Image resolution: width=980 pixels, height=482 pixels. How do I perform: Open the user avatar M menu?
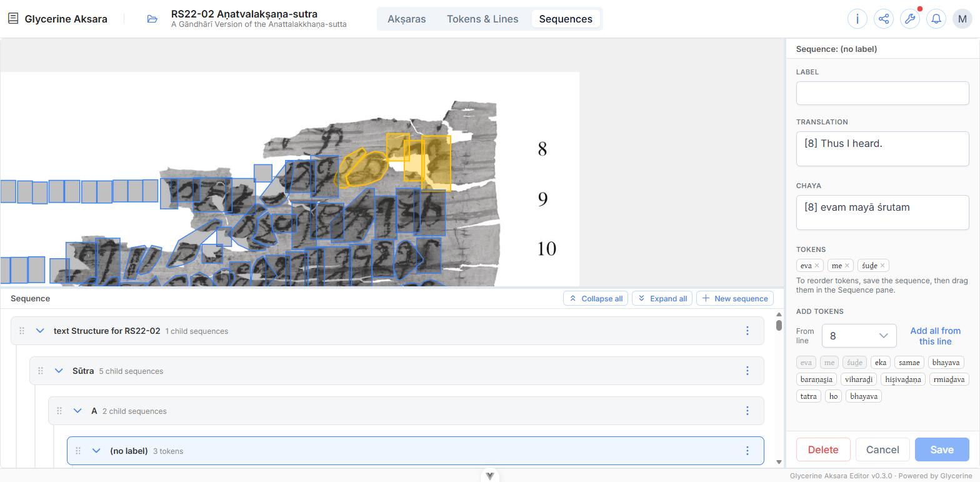(x=962, y=19)
